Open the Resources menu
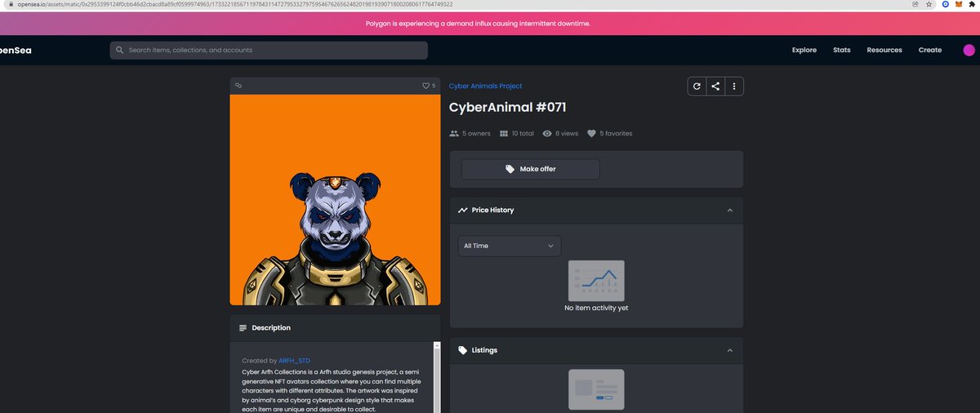The height and width of the screenshot is (413, 980). (884, 50)
